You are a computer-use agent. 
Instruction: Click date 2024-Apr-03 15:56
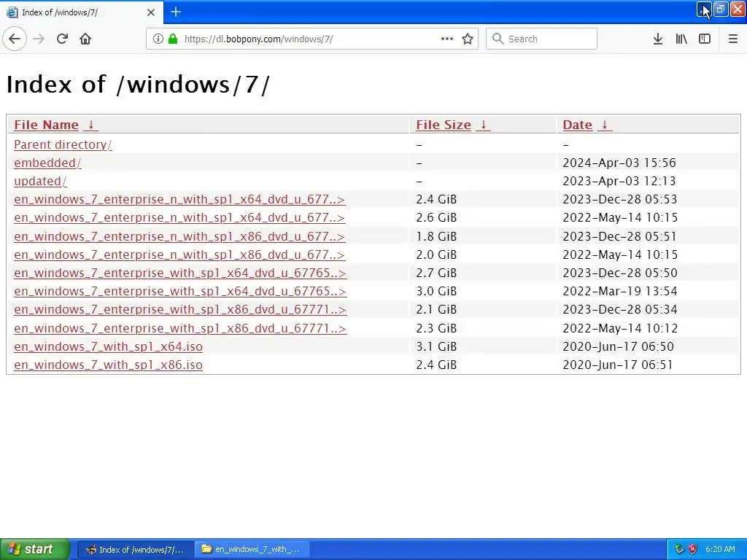(619, 163)
